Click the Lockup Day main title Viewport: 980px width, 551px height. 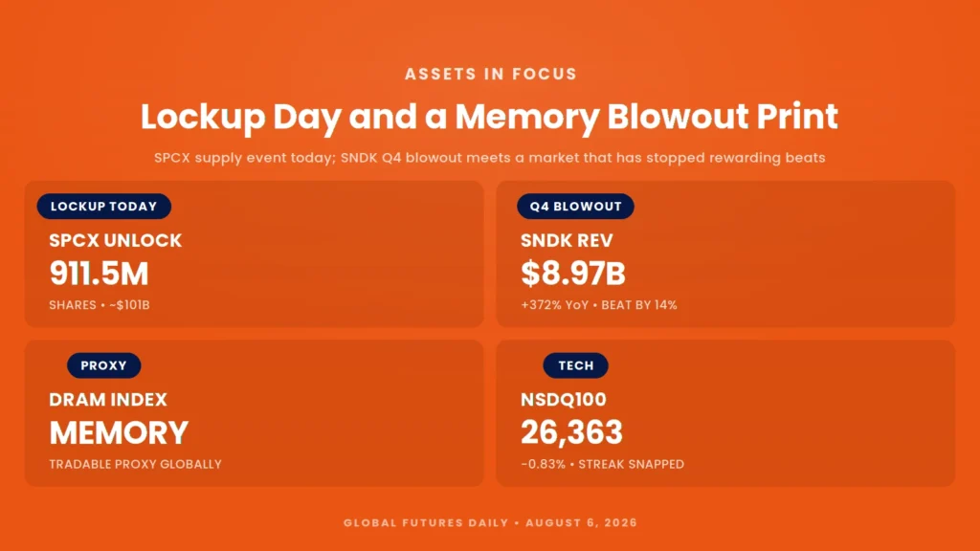coord(489,117)
